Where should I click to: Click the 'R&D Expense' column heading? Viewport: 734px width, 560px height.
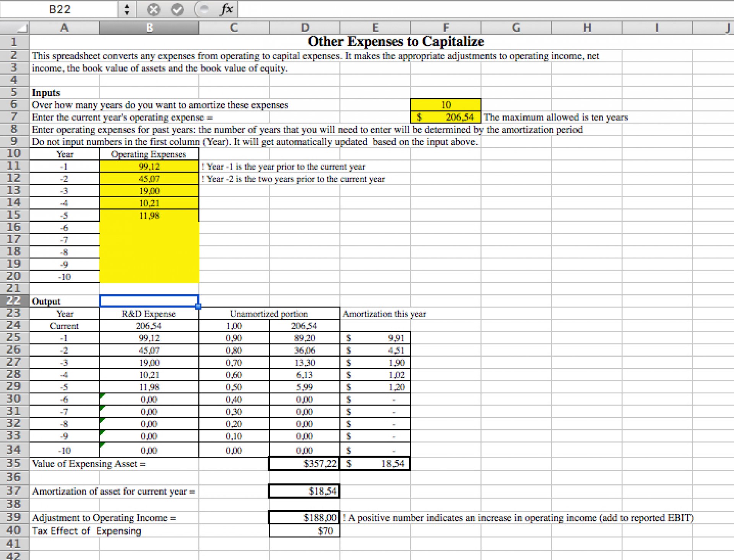coord(149,313)
